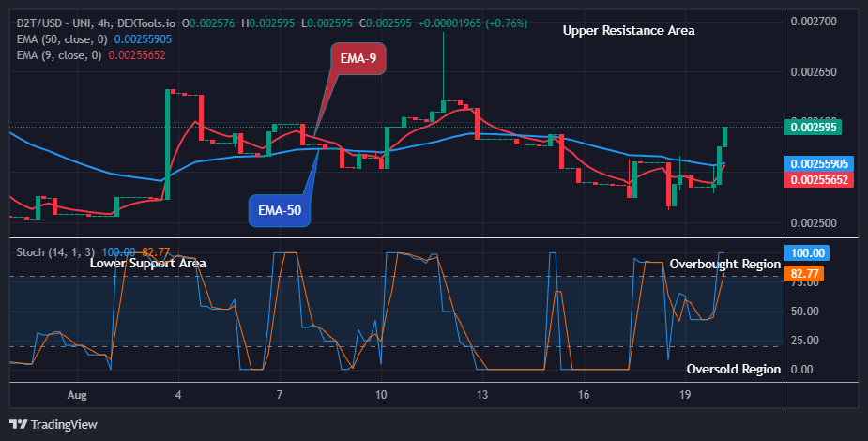Image resolution: width=868 pixels, height=441 pixels.
Task: Click the Stoch legend value 82.77
Action: (156, 252)
